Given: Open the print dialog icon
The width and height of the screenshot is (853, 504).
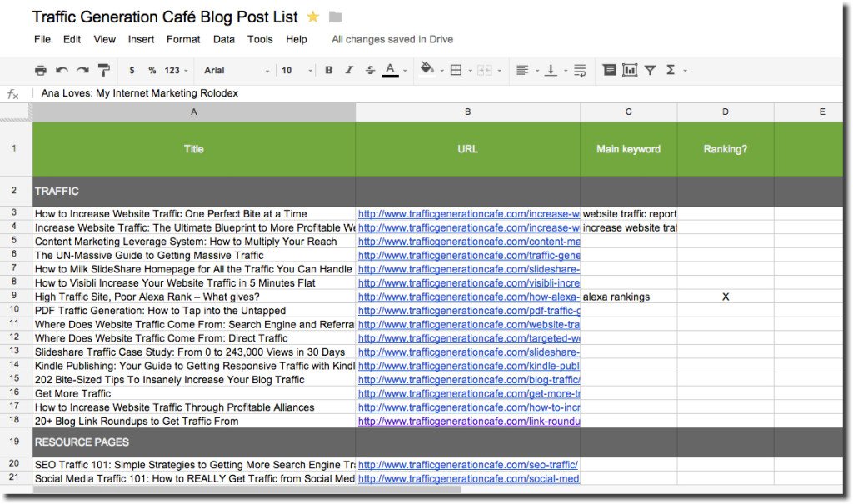Looking at the screenshot, I should [42, 70].
